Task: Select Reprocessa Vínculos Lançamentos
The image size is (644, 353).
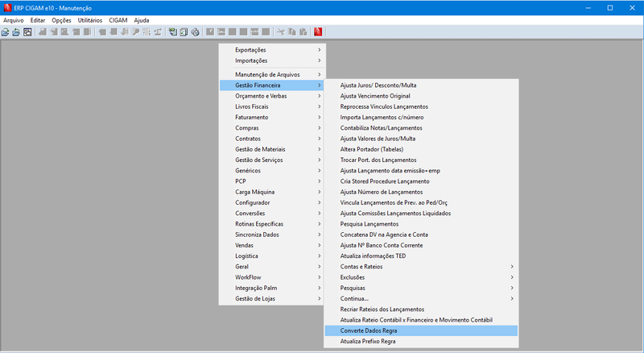Action: [x=421, y=106]
